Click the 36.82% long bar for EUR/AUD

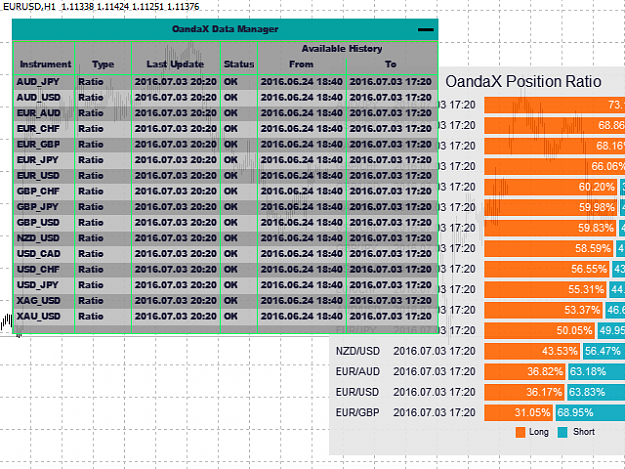tap(525, 371)
